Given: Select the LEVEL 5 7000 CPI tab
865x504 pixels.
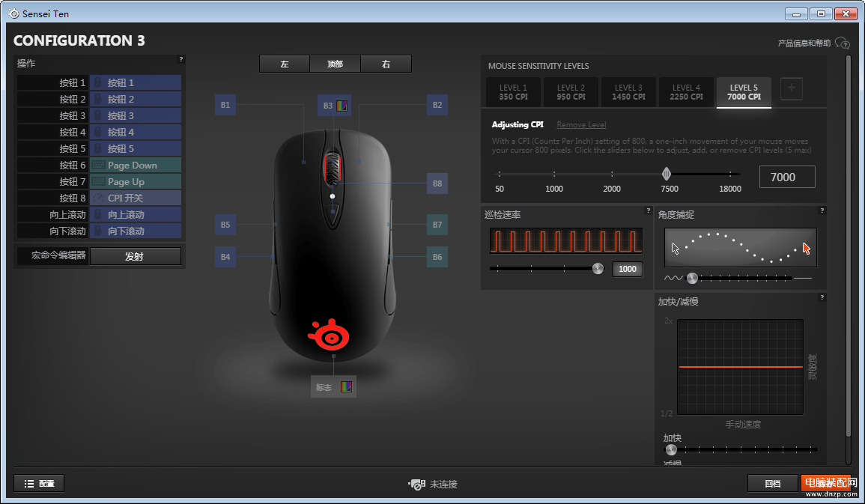Looking at the screenshot, I should (x=744, y=92).
